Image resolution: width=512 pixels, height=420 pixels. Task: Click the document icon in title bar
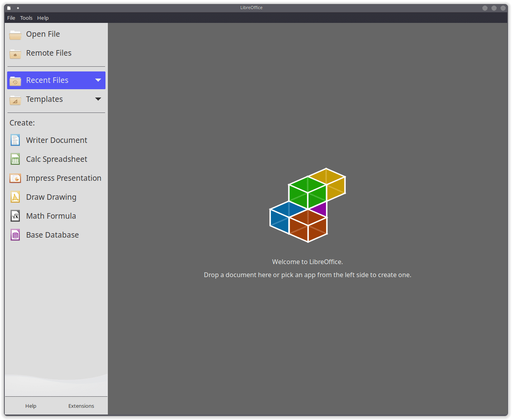(x=9, y=8)
